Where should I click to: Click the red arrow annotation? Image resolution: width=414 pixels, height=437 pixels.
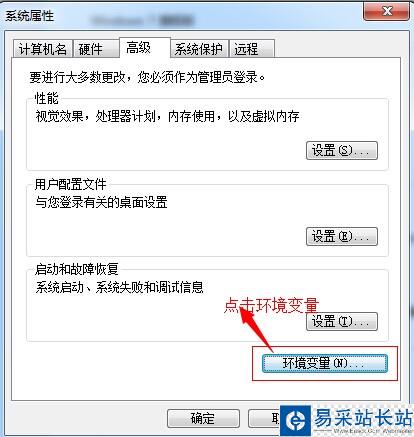coord(255,328)
